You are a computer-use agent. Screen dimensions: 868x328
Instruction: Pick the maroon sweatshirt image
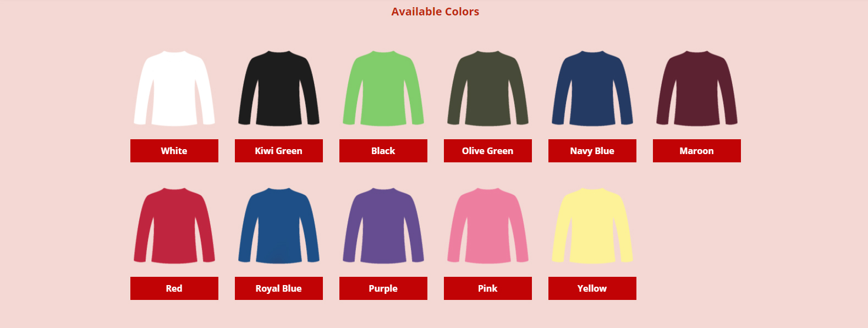(x=697, y=88)
